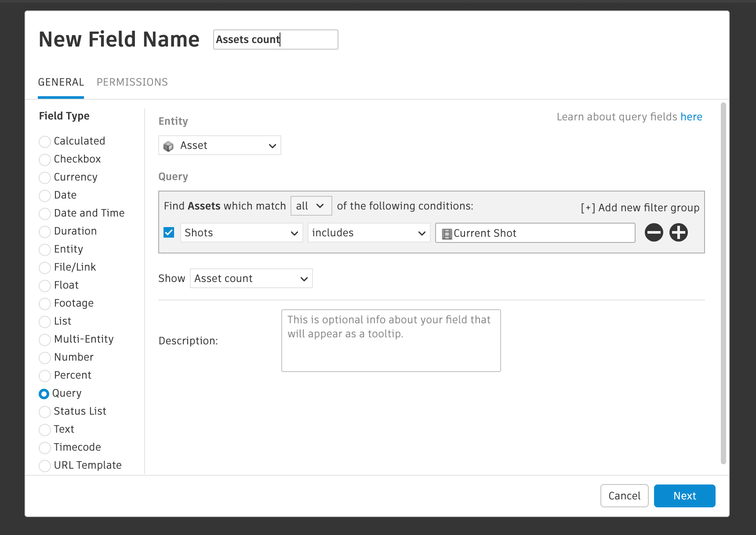Image resolution: width=756 pixels, height=535 pixels.
Task: Click into the Description text area
Action: coord(391,340)
